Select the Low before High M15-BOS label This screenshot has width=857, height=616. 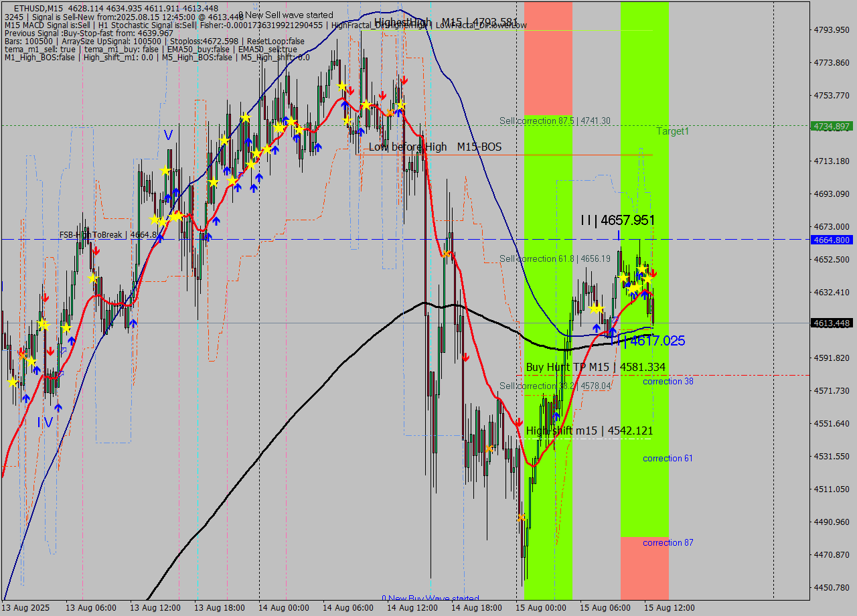434,147
